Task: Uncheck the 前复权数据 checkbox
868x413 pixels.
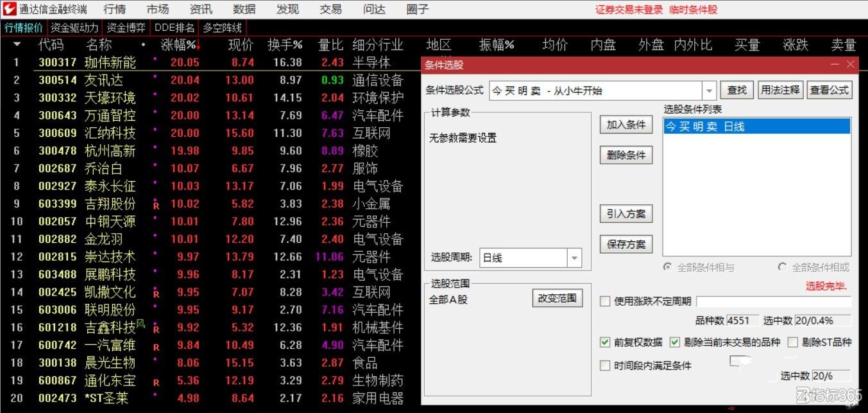Action: click(x=605, y=342)
